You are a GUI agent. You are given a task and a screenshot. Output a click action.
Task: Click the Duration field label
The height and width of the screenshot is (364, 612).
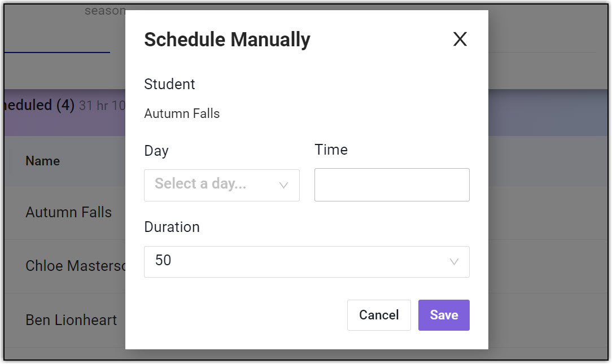172,227
